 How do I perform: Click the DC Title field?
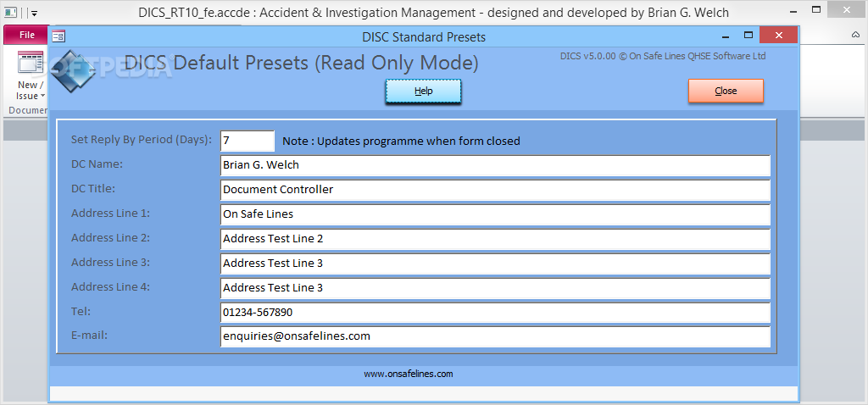[x=495, y=190]
